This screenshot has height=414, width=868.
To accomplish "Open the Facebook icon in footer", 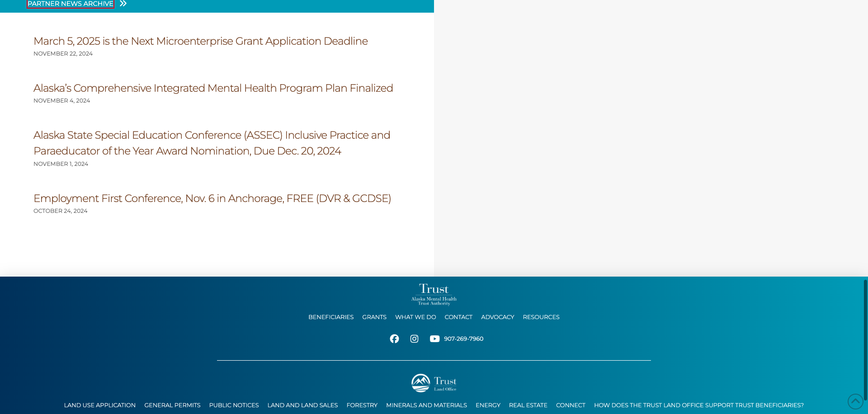I will click(394, 339).
